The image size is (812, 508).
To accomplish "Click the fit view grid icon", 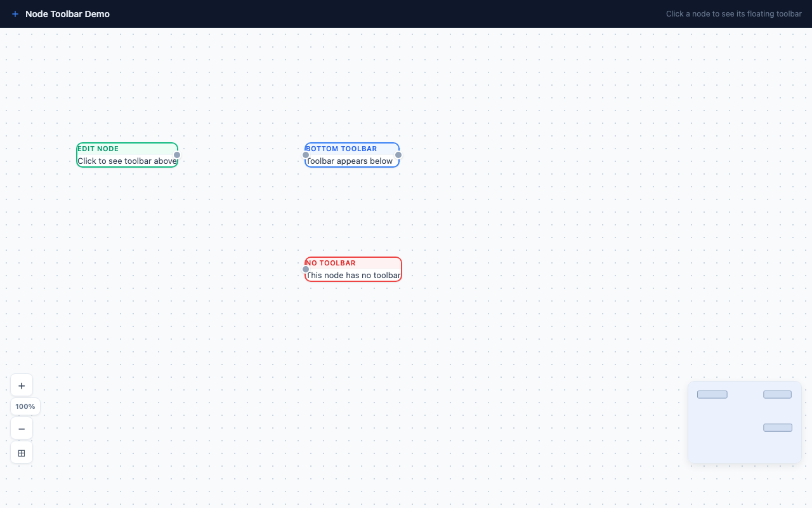I will 22,453.
